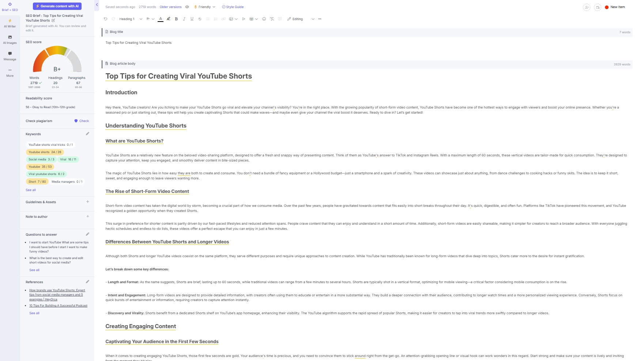Click the clear formatting icon
Image resolution: width=644 pixels, height=361 pixels.
point(272,19)
